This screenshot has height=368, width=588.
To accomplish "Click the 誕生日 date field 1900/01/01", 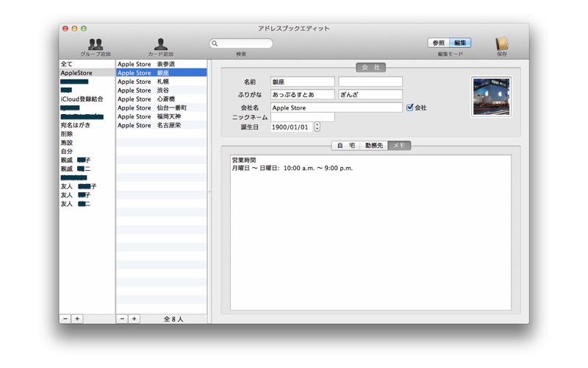I will click(x=291, y=127).
